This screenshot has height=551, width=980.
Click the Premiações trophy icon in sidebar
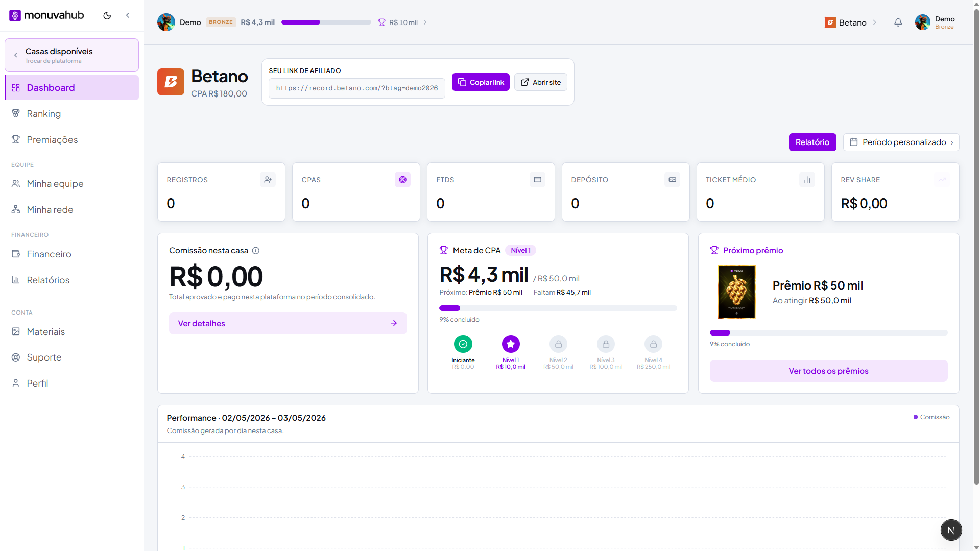16,139
